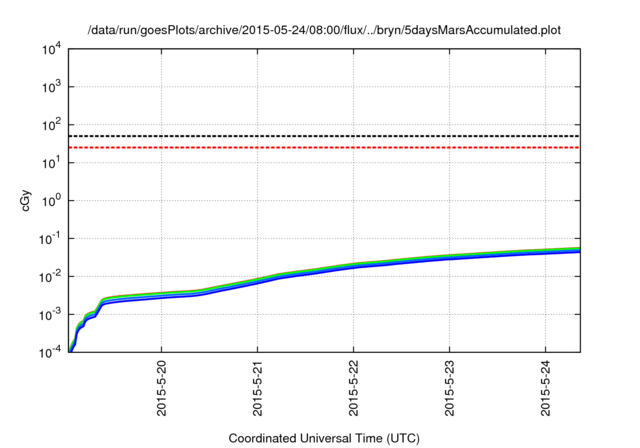Click the 10^-2 y-axis tick label
This screenshot has width=640, height=448.
50,277
